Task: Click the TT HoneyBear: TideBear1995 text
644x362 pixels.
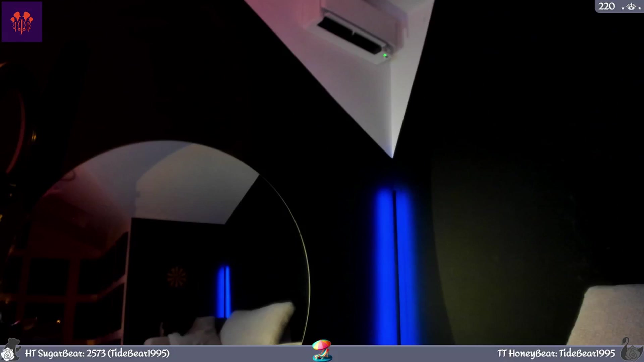Action: (556, 353)
